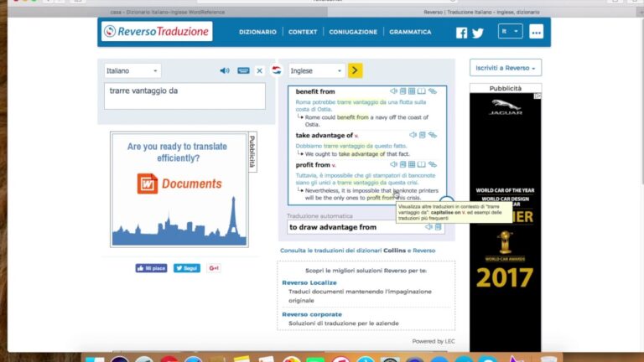Open the three-dots more menu in header
Image resolution: width=644 pixels, height=362 pixels.
tap(536, 32)
